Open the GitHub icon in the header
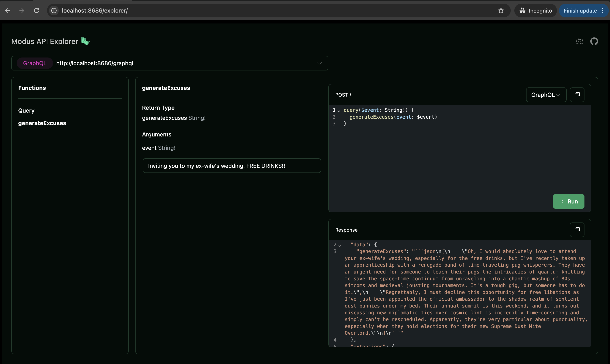Image resolution: width=610 pixels, height=364 pixels. coord(594,42)
